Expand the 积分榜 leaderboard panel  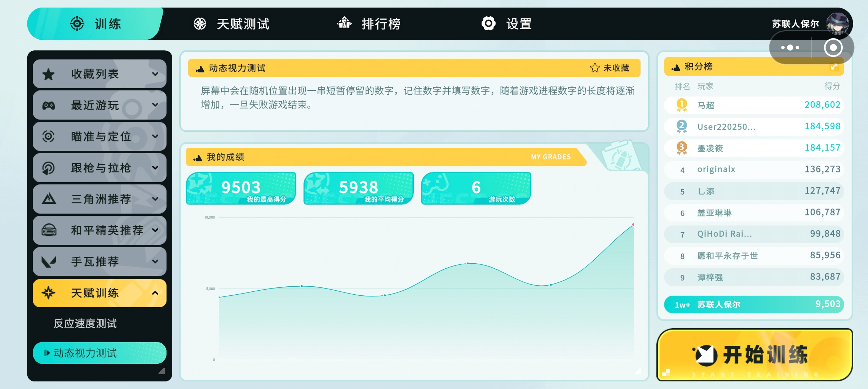tap(834, 67)
